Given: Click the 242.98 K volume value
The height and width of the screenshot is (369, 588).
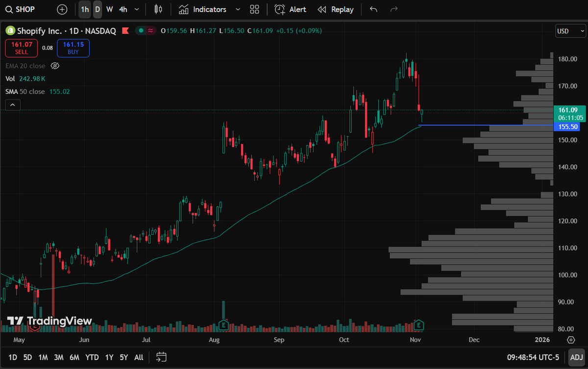Looking at the screenshot, I should coord(33,78).
